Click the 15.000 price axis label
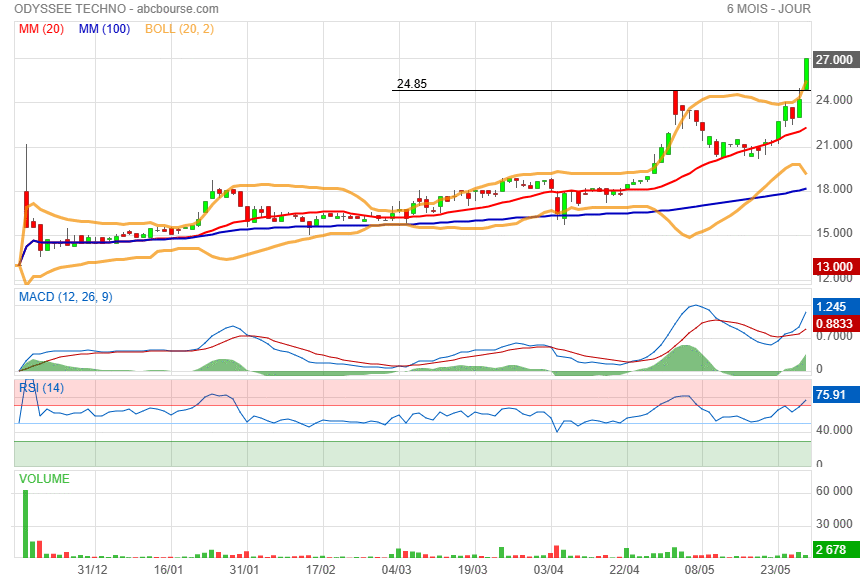Viewport: 860px width, 580px height. click(x=834, y=233)
